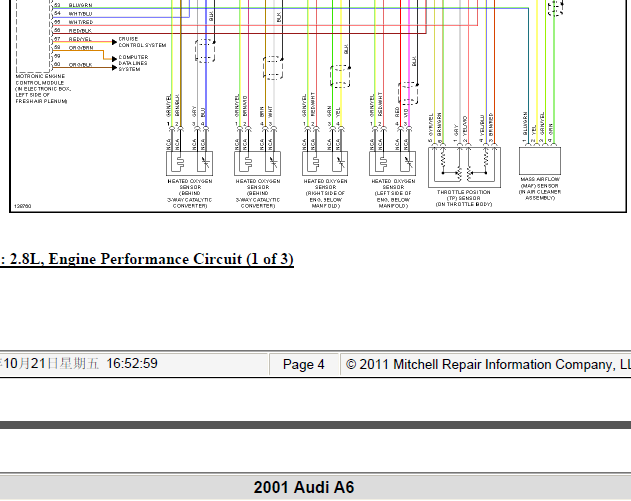Click the BLU/GRN wire label at pin 53
Image resolution: width=631 pixels, height=501 pixels.
coord(80,5)
